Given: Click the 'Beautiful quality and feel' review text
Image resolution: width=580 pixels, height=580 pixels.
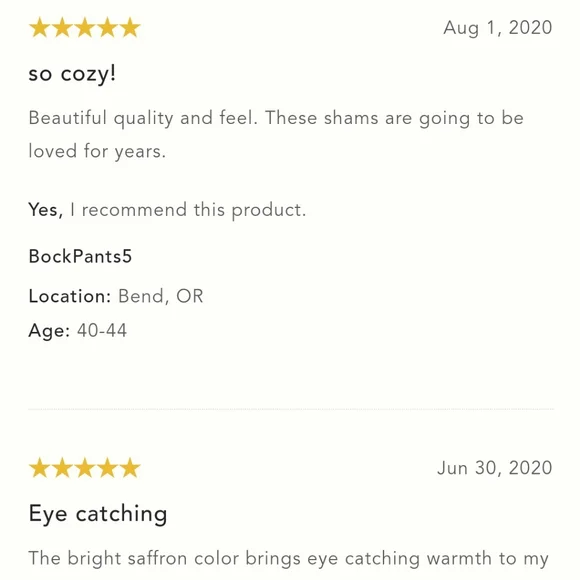Looking at the screenshot, I should point(276,134).
